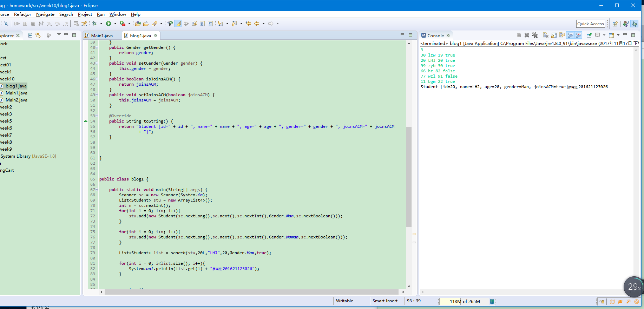Collapse All in Package Explorer

pyautogui.click(x=30, y=35)
